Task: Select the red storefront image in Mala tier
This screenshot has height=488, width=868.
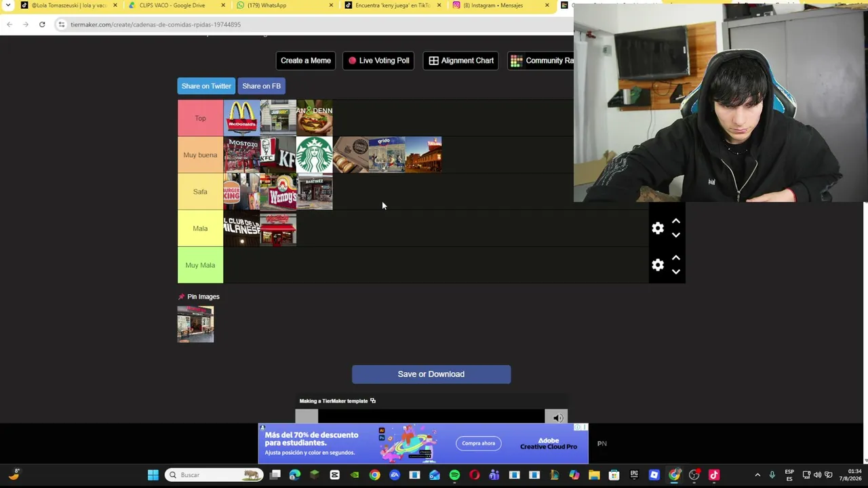Action: 278,228
